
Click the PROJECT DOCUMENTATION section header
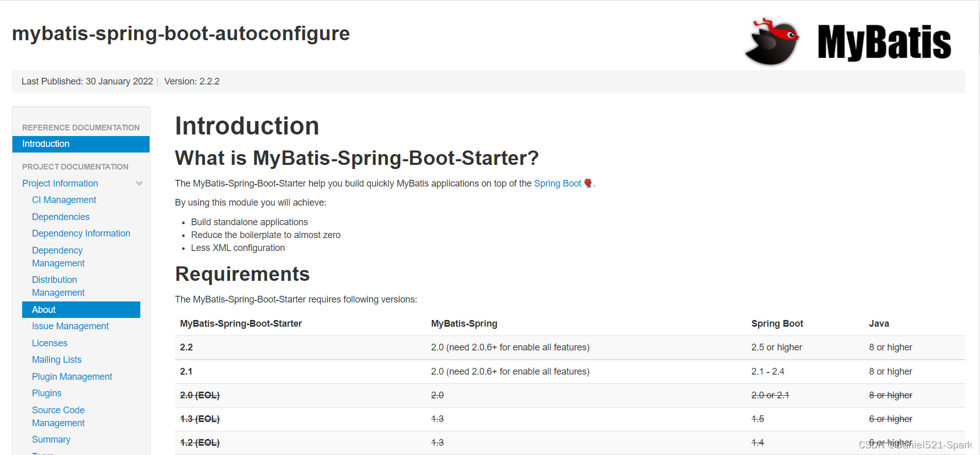click(75, 166)
